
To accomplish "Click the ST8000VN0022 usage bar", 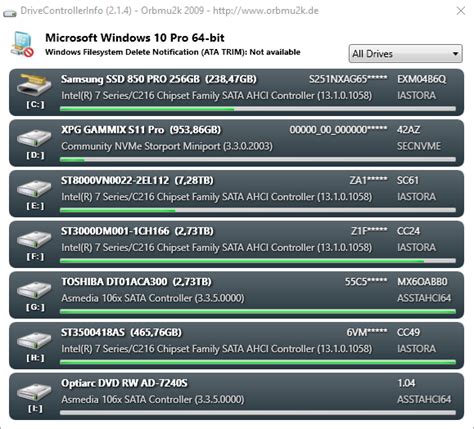I will coord(258,210).
